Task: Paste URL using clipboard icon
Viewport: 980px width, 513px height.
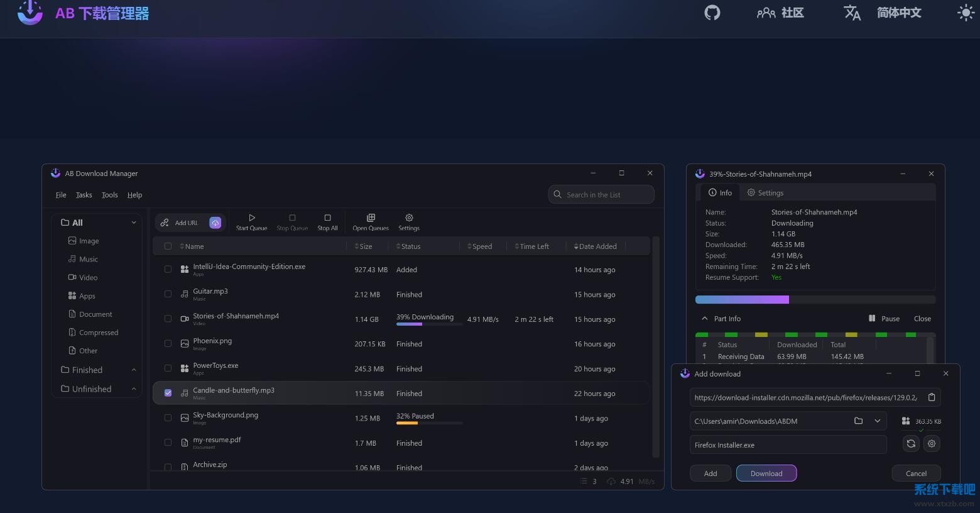Action: (x=932, y=397)
